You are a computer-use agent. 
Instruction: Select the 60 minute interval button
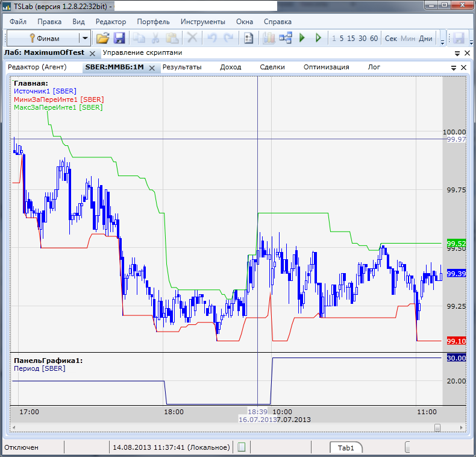pos(374,39)
